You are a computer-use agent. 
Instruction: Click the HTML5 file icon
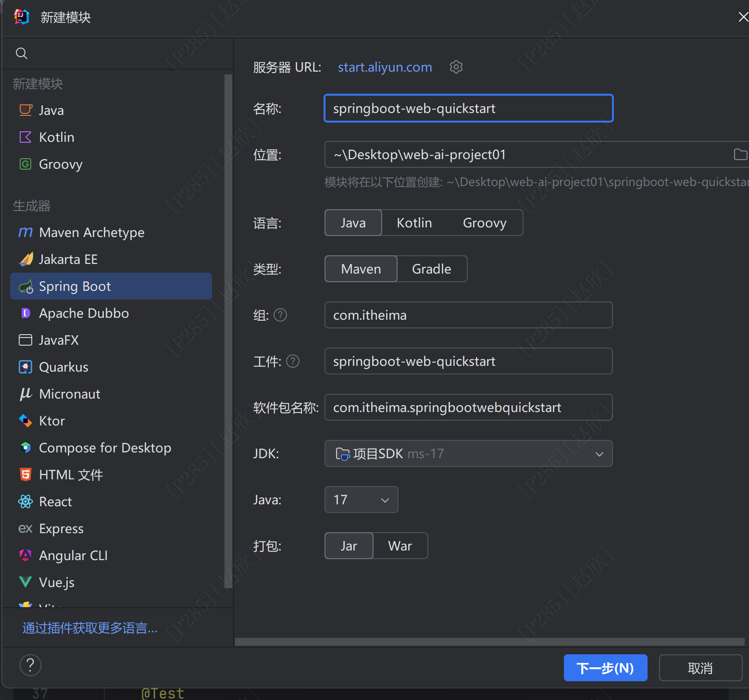tap(25, 475)
